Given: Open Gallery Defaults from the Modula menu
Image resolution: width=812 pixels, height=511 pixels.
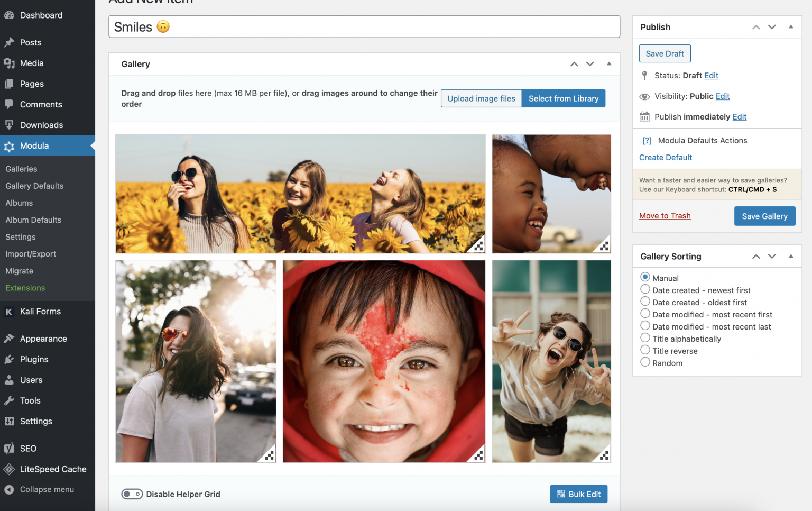Looking at the screenshot, I should [34, 186].
